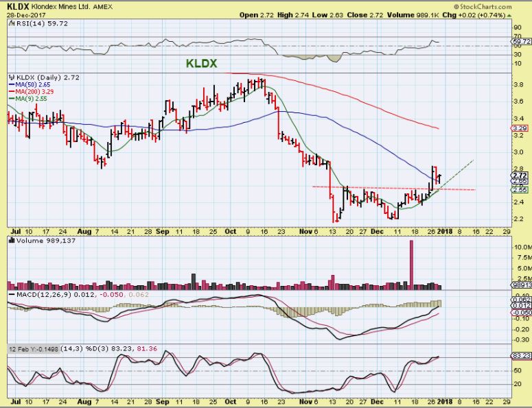Click the '50' level on the stochastic axis

click(x=518, y=371)
